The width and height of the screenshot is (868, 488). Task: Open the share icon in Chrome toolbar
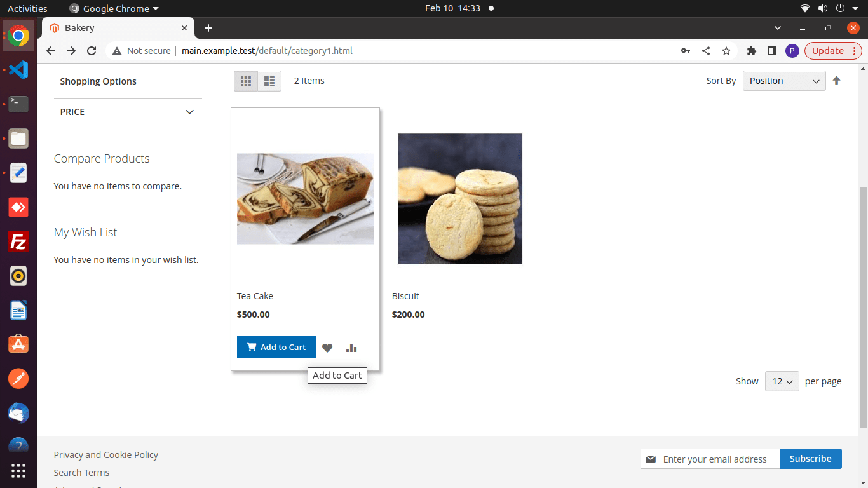(706, 51)
